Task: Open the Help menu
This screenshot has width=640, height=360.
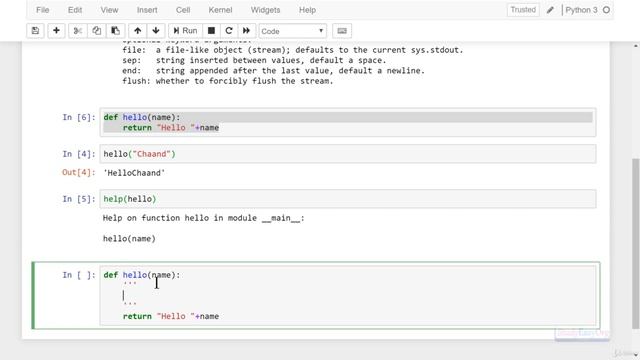Action: pyautogui.click(x=307, y=10)
